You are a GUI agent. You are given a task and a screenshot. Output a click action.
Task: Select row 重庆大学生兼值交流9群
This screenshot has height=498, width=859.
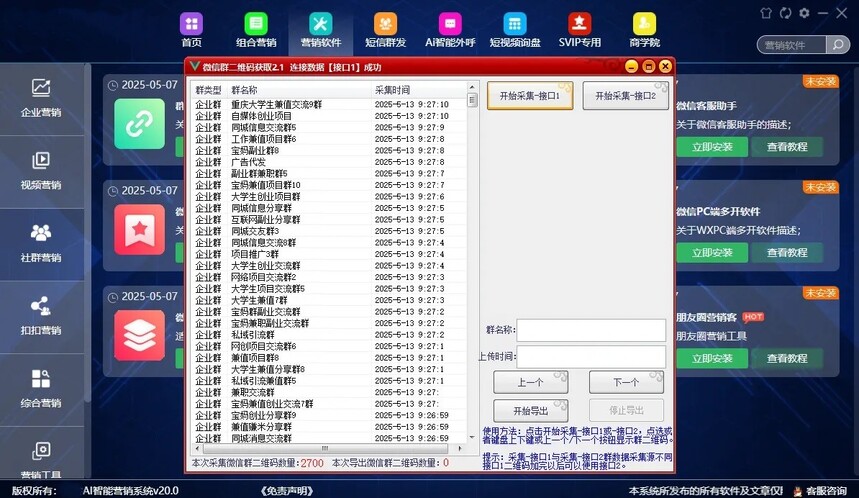click(x=329, y=104)
